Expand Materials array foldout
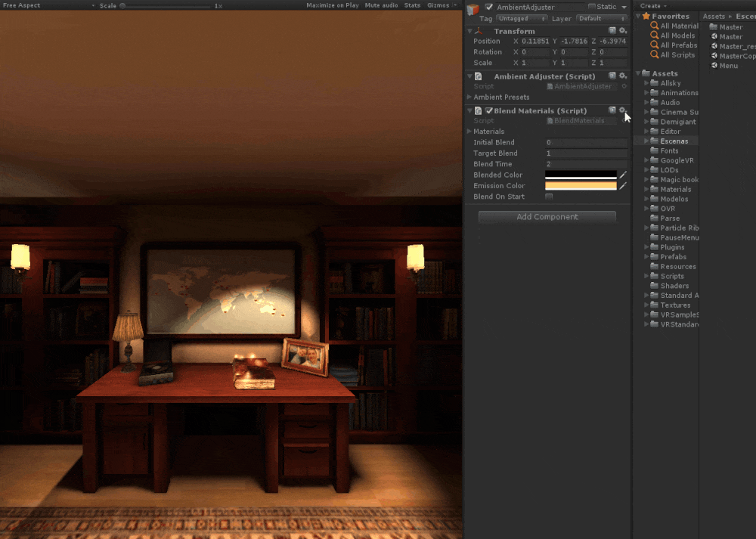The image size is (756, 539). (x=469, y=131)
